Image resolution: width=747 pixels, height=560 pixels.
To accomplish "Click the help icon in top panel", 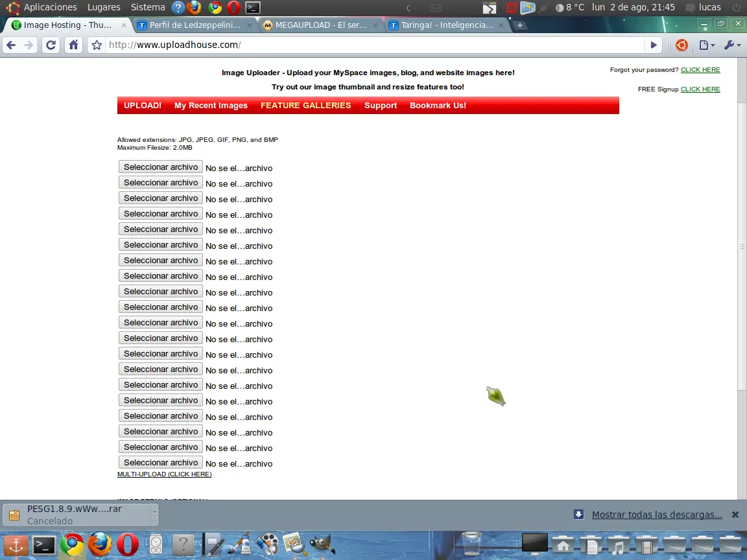I will click(x=178, y=8).
